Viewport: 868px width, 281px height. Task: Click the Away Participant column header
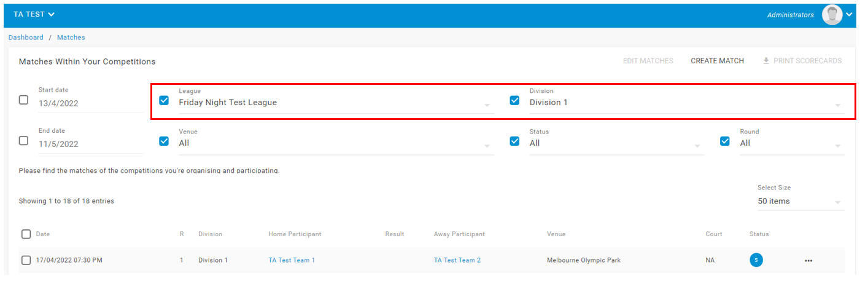[x=459, y=234]
